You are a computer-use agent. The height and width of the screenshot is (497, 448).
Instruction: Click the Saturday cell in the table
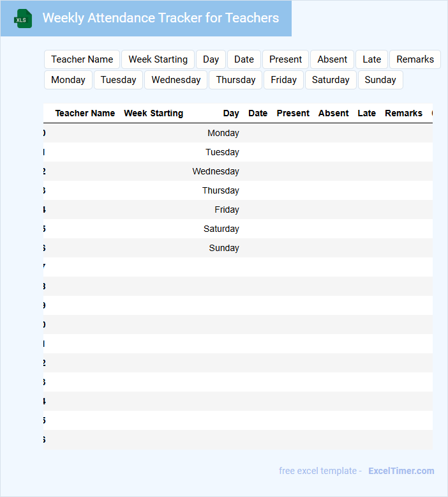[221, 229]
